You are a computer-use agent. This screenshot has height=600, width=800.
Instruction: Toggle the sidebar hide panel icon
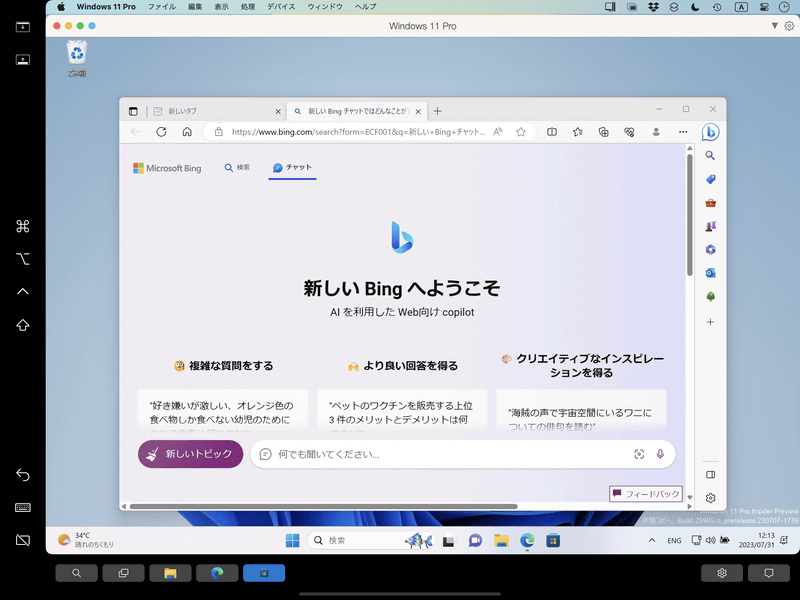click(710, 474)
